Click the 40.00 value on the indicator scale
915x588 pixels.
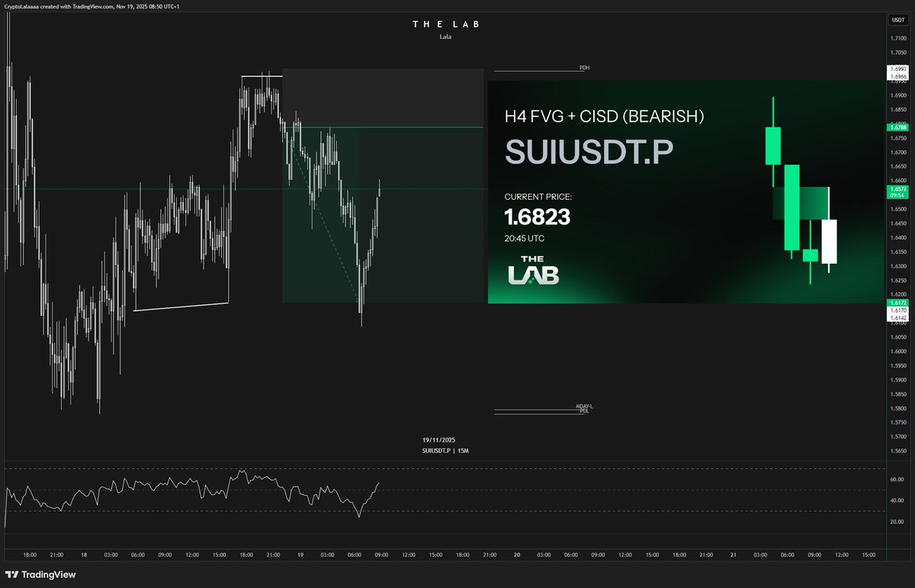[x=897, y=500]
